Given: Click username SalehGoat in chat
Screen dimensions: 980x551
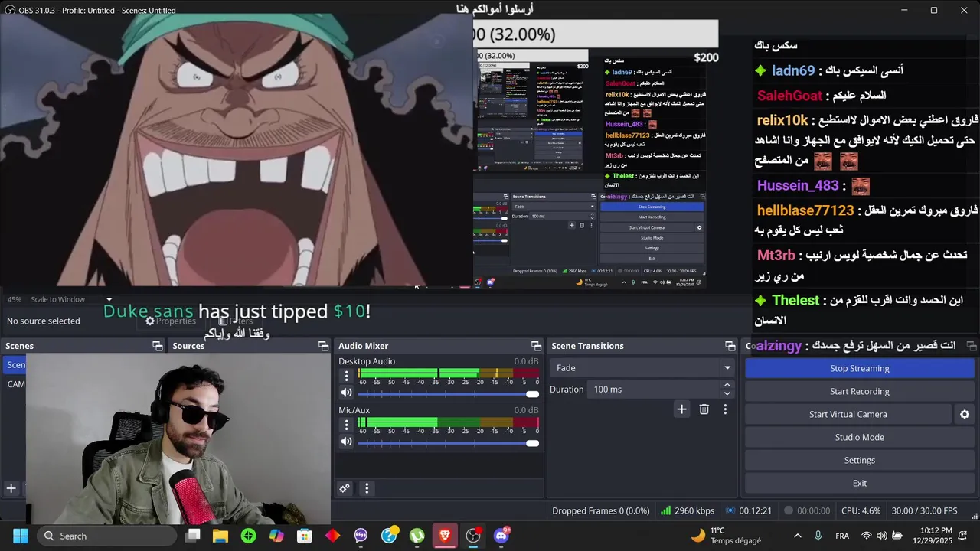Looking at the screenshot, I should 789,96.
